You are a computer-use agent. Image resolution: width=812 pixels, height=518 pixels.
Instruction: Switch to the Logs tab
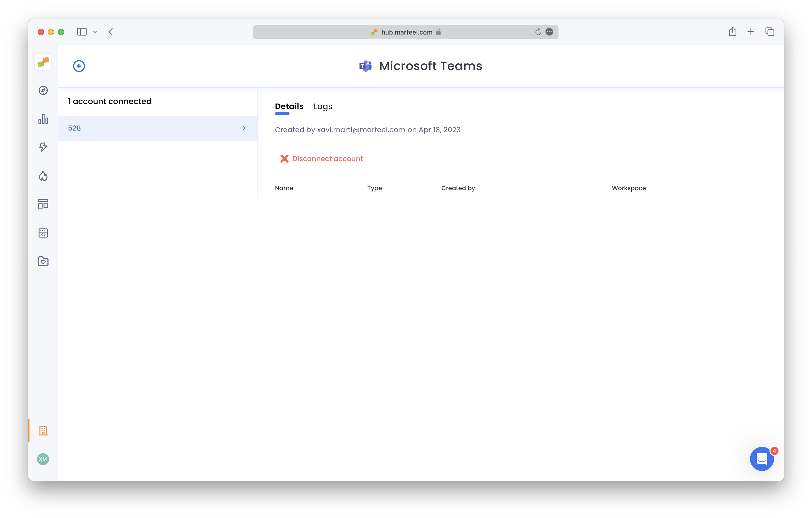(322, 106)
